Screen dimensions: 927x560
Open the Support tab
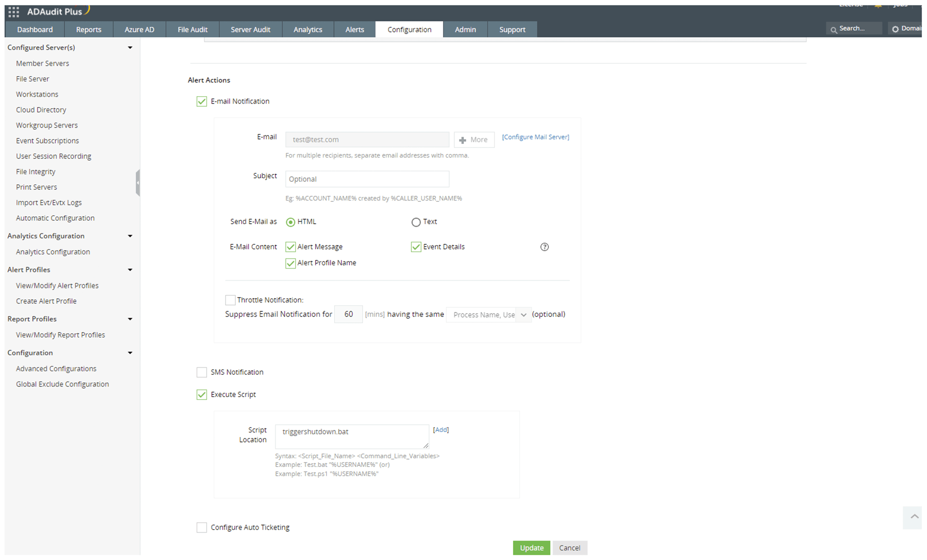point(512,29)
